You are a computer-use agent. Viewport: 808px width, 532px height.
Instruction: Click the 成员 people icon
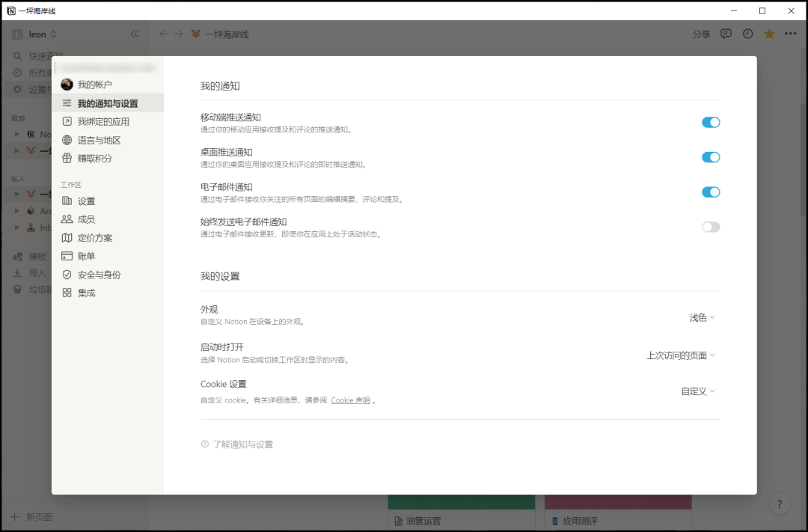click(67, 219)
